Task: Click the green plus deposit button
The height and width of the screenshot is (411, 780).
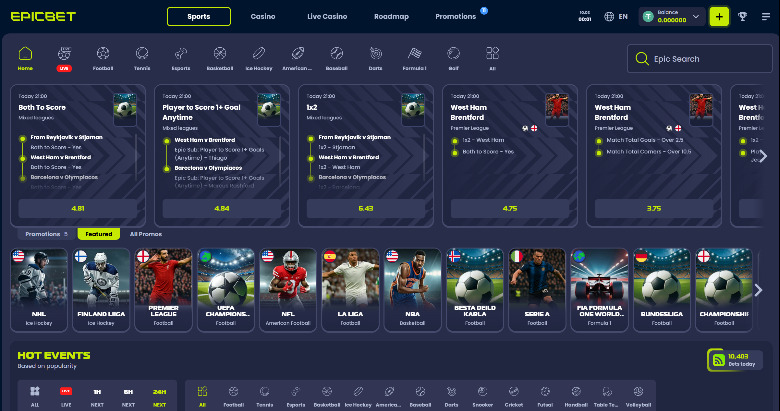Action: tap(719, 16)
